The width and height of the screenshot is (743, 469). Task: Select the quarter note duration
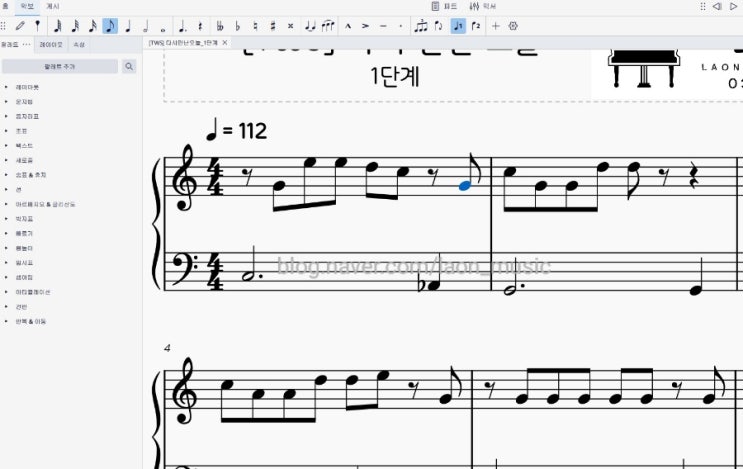click(128, 26)
